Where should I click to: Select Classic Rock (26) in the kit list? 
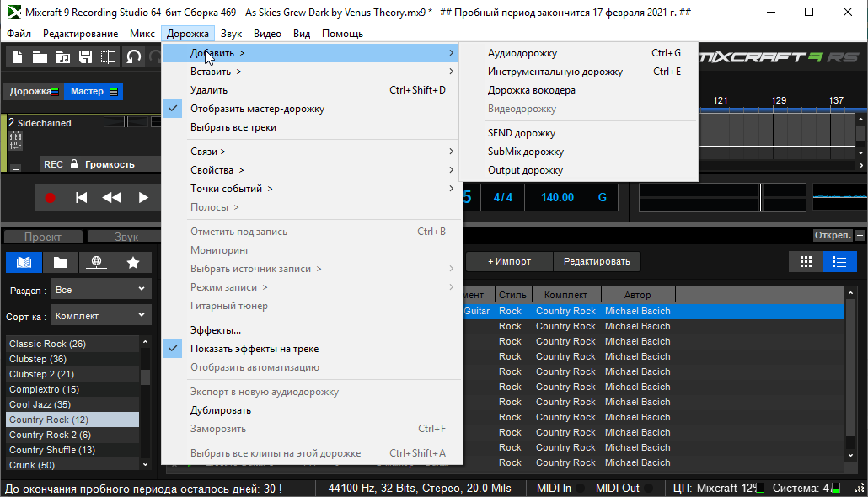point(72,344)
